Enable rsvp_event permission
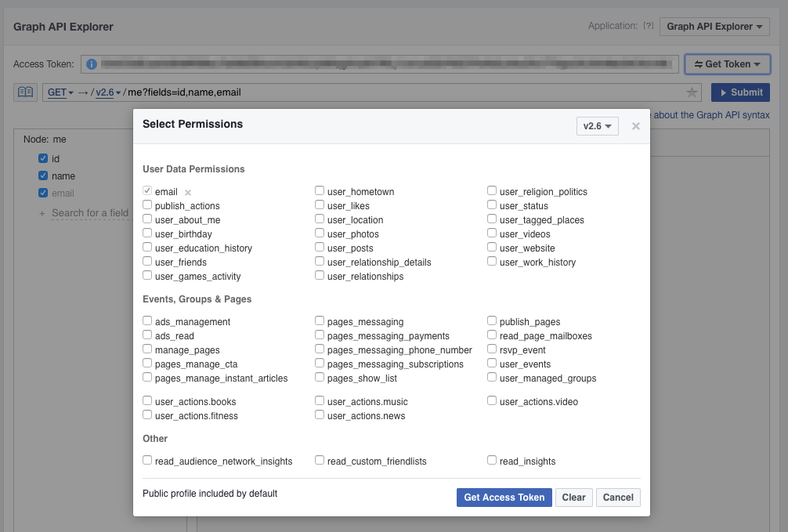The height and width of the screenshot is (532, 788). [x=492, y=349]
